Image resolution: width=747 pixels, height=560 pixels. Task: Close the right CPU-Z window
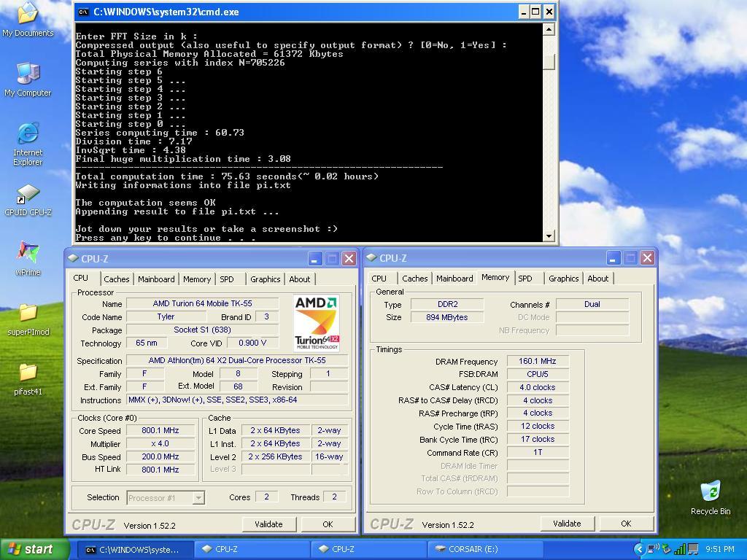point(647,257)
